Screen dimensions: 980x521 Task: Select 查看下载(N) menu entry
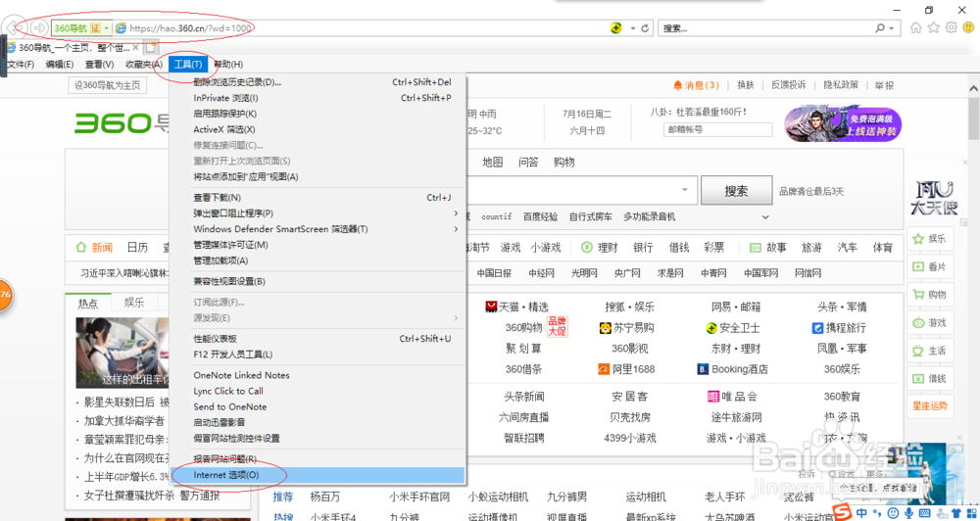click(318, 198)
